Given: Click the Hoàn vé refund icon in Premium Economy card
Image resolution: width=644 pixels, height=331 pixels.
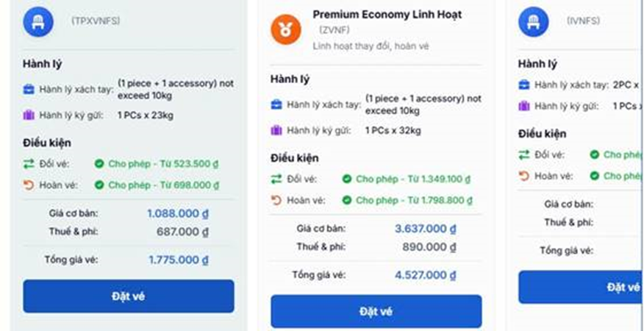Looking at the screenshot, I should (276, 200).
